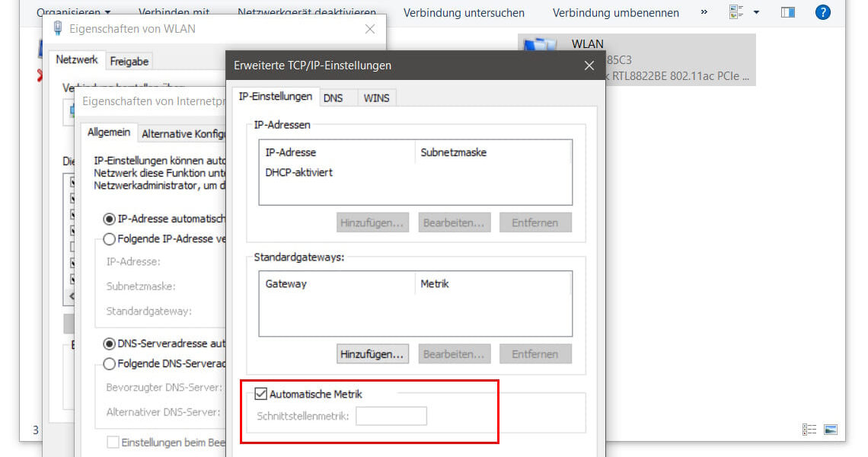
Task: Click the change view layout icon
Action: (736, 12)
